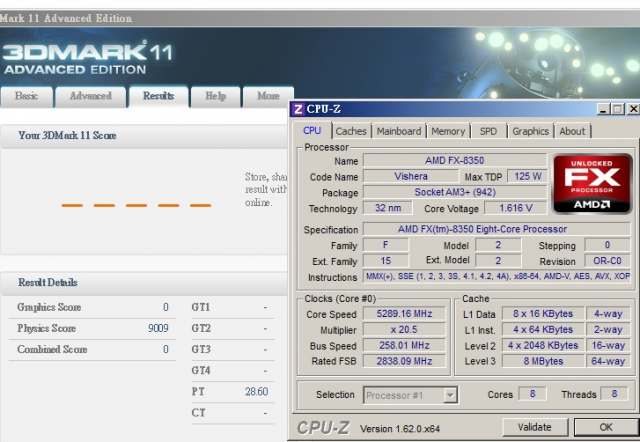Select the CPU tab in CPU-Z
Screen dimensions: 640x442
pyautogui.click(x=312, y=131)
